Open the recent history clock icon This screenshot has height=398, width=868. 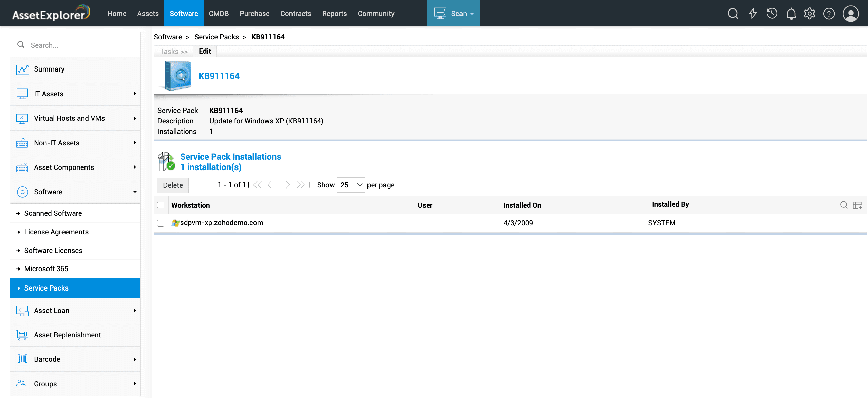[772, 14]
